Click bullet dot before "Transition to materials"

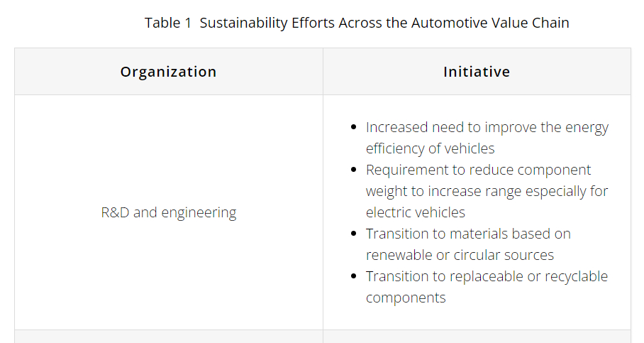pos(354,234)
